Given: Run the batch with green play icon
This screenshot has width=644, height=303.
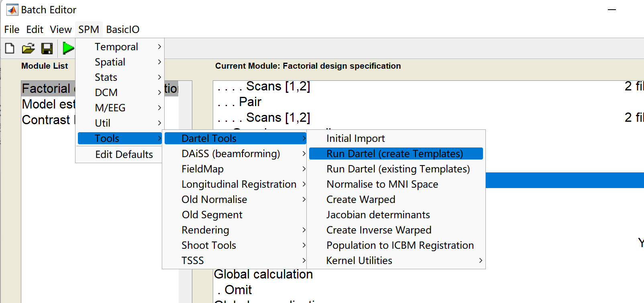Looking at the screenshot, I should [68, 48].
